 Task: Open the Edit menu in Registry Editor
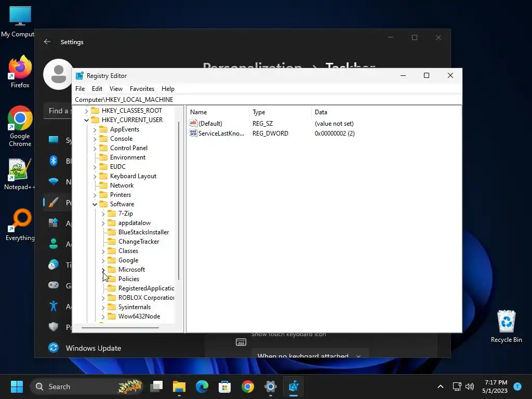pyautogui.click(x=97, y=89)
